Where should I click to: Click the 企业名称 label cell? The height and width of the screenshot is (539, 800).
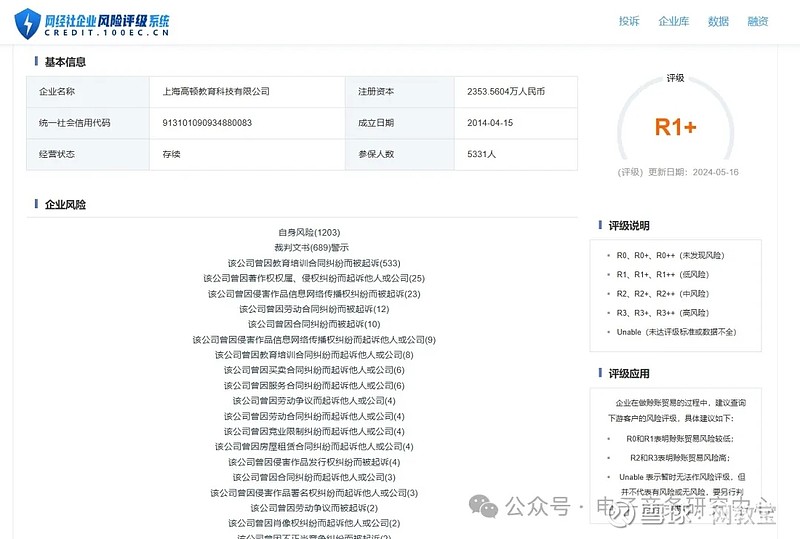[x=88, y=92]
